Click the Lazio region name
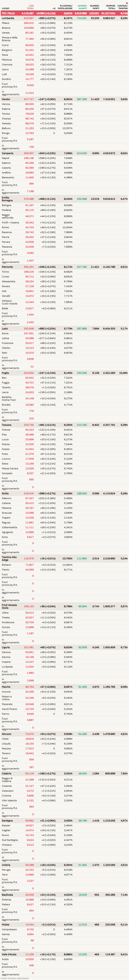The height and width of the screenshot is (980, 129). (x=5, y=329)
